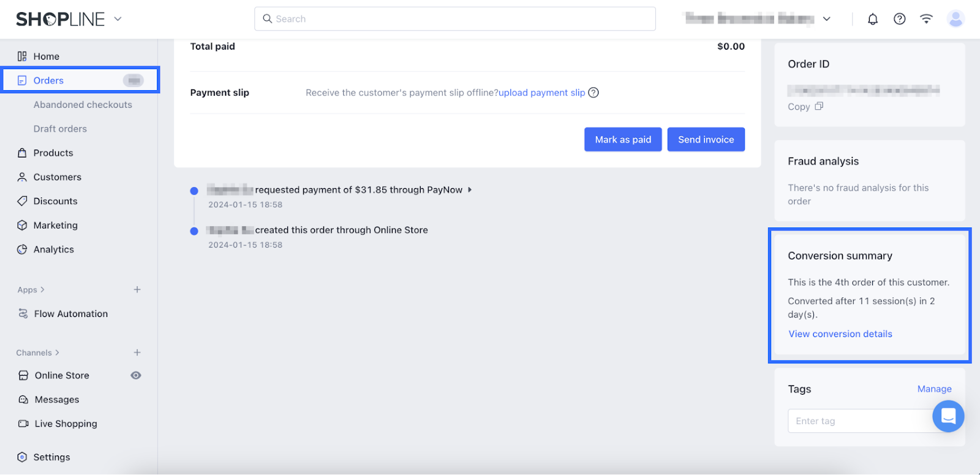980x475 pixels.
Task: Click the Mark as paid button
Action: click(623, 140)
